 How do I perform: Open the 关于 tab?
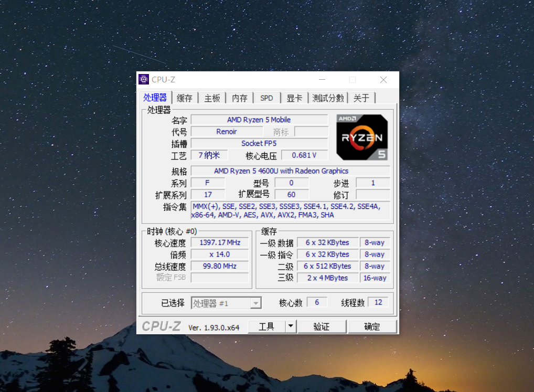point(361,98)
